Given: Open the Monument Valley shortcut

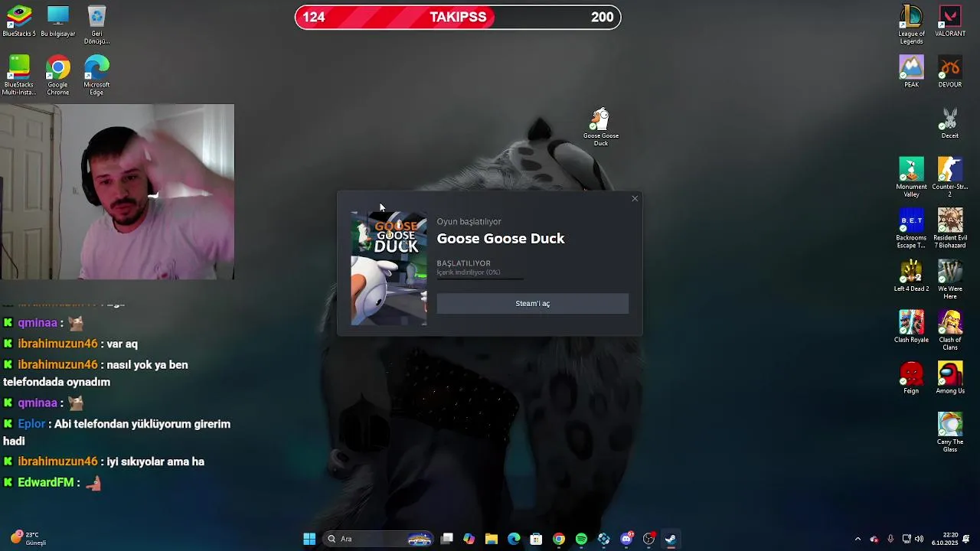Looking at the screenshot, I should [x=911, y=178].
